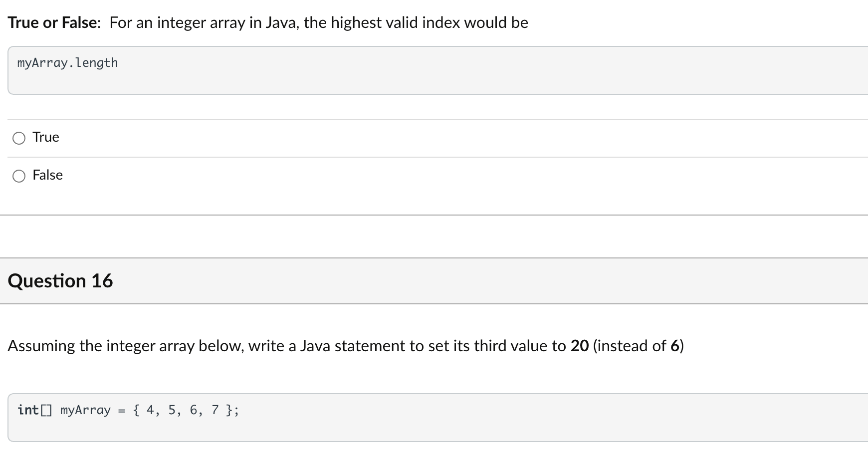Click the Question 16 instruction sentence

click(x=346, y=345)
